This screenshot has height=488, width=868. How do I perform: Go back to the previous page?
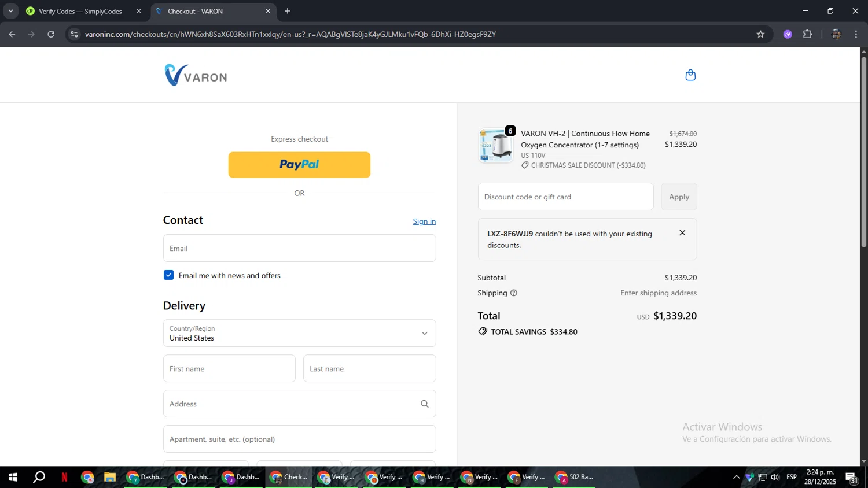pyautogui.click(x=12, y=34)
